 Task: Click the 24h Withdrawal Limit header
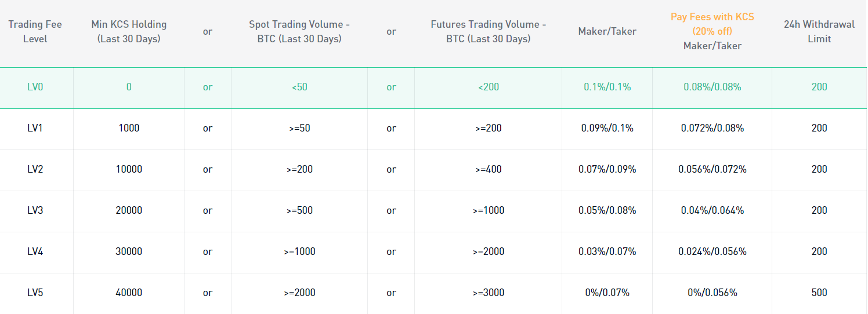click(x=819, y=32)
